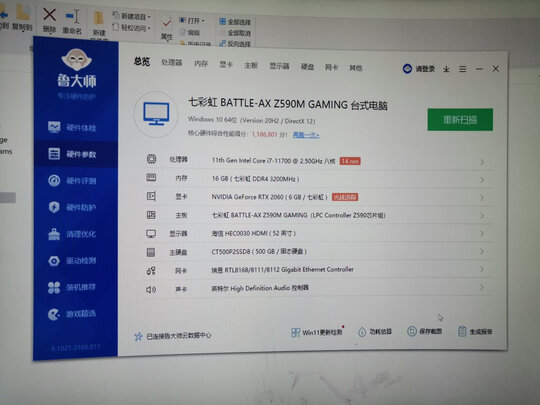The image size is (540, 405).
Task: Switch to the 主板 tab
Action: 251,65
